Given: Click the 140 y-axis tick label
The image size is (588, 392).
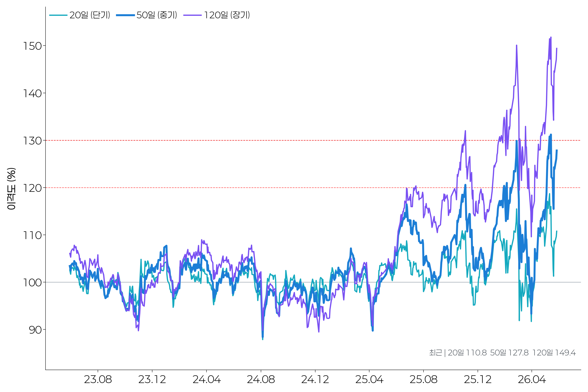Looking at the screenshot, I should [x=32, y=94].
